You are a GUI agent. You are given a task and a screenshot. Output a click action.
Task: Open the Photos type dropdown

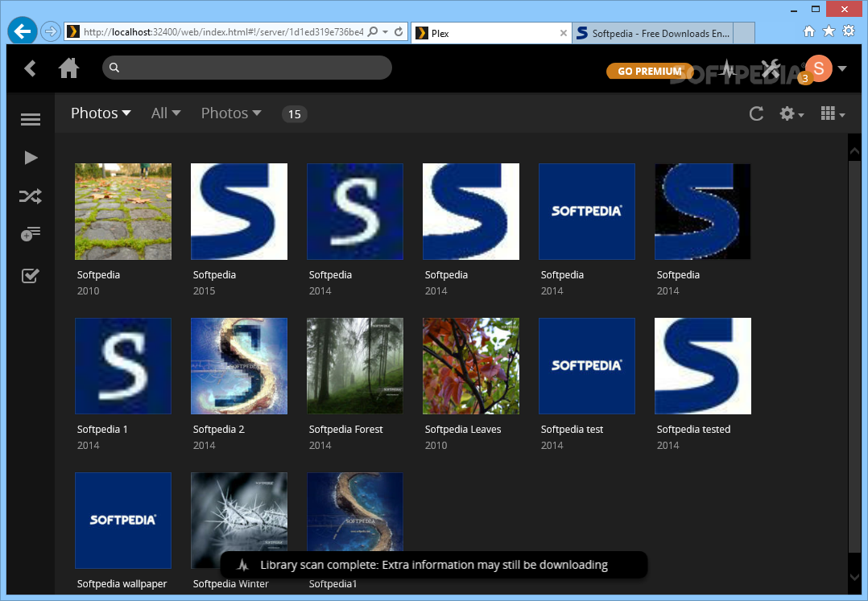pyautogui.click(x=231, y=113)
